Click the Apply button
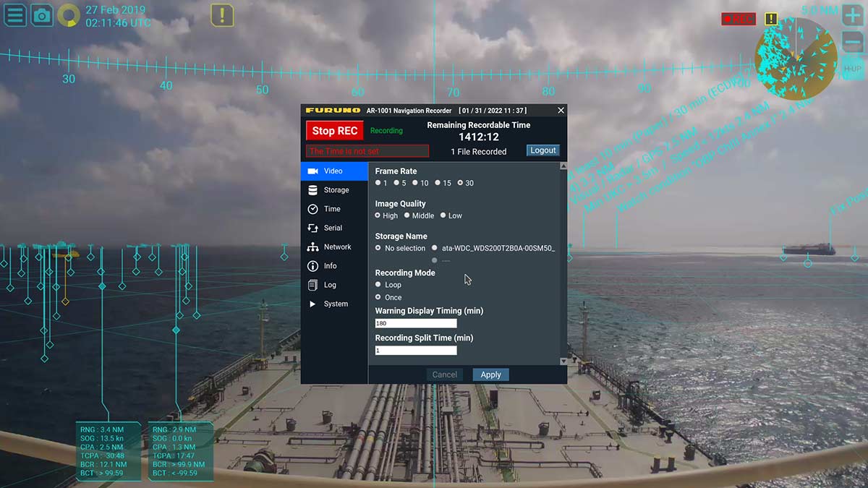The height and width of the screenshot is (488, 868). coord(490,374)
